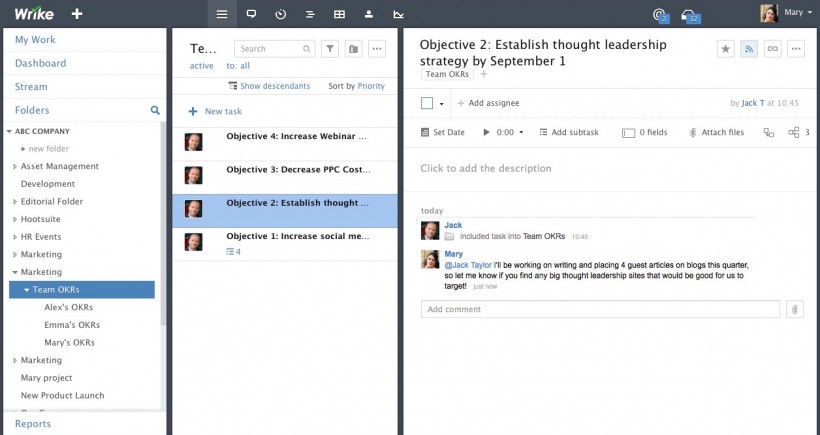Click the Team OKRs folder tag

[447, 74]
